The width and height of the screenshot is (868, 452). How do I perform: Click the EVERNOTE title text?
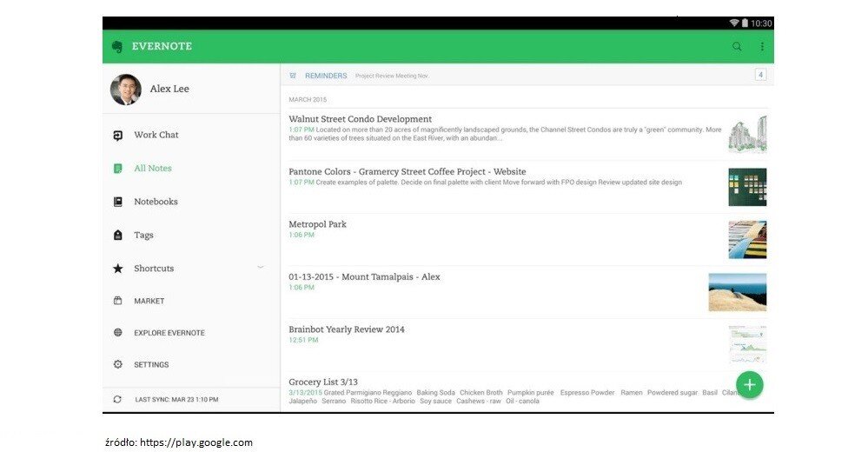click(x=162, y=47)
